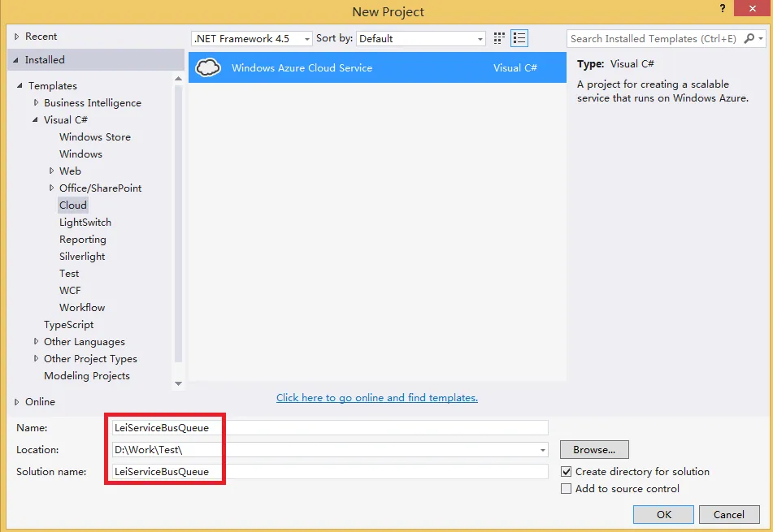Click the Cancel button

(729, 514)
